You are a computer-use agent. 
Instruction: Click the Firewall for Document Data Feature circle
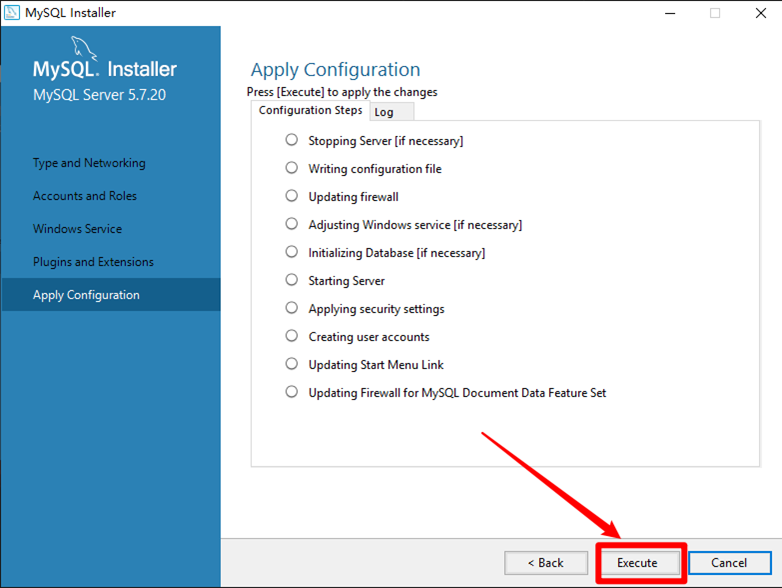pos(292,392)
